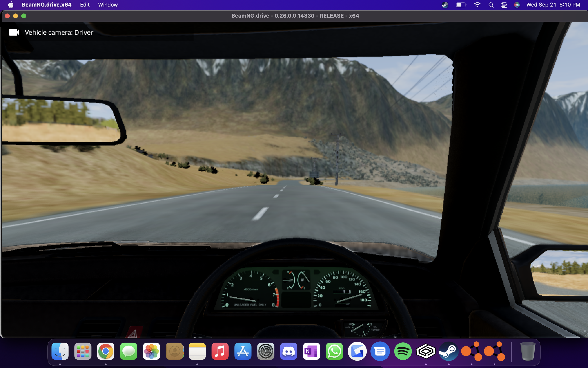Open Microsoft OneNote from the dock
Viewport: 588px width, 368px height.
click(311, 351)
